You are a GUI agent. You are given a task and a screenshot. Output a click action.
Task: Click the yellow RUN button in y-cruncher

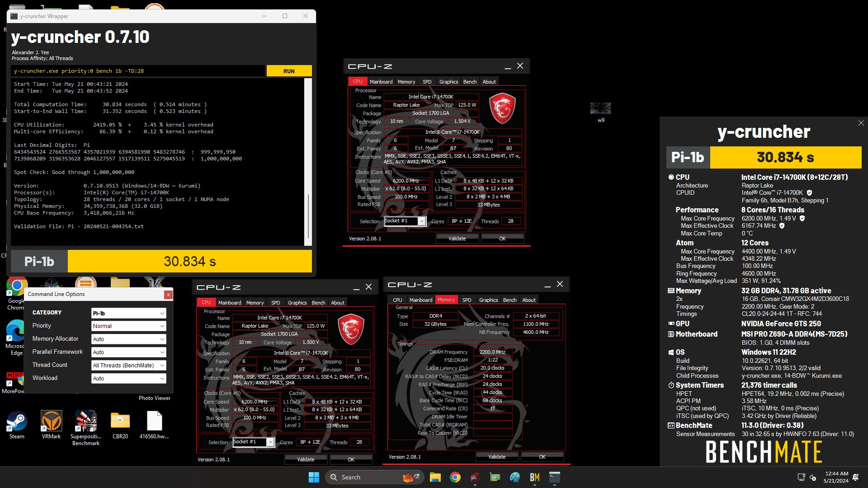[289, 71]
